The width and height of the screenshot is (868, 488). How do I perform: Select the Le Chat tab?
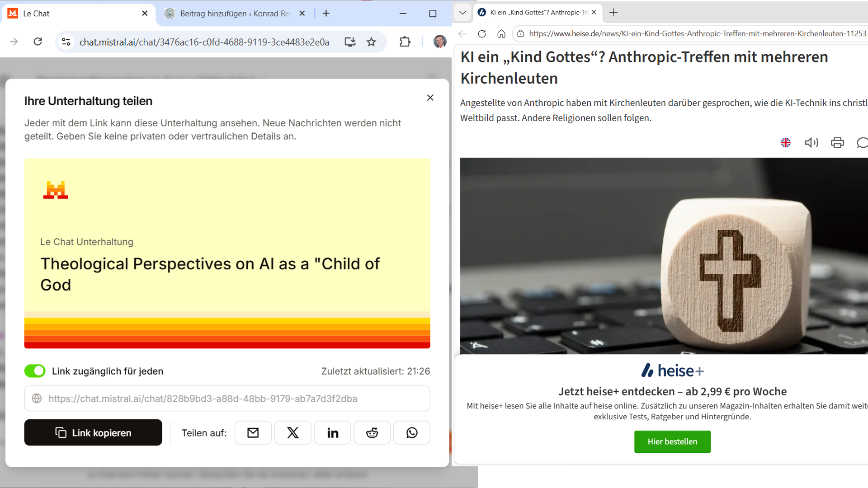(x=78, y=14)
